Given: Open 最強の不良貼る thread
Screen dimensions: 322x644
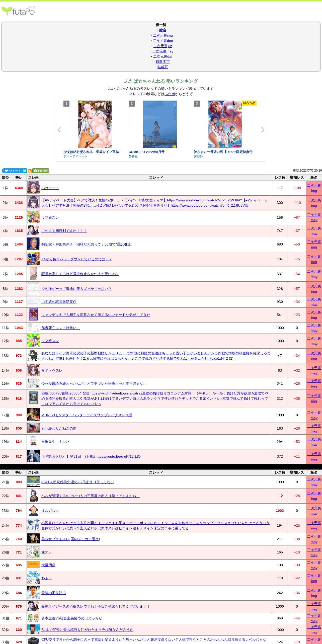Looking at the screenshot, I should [54, 593].
